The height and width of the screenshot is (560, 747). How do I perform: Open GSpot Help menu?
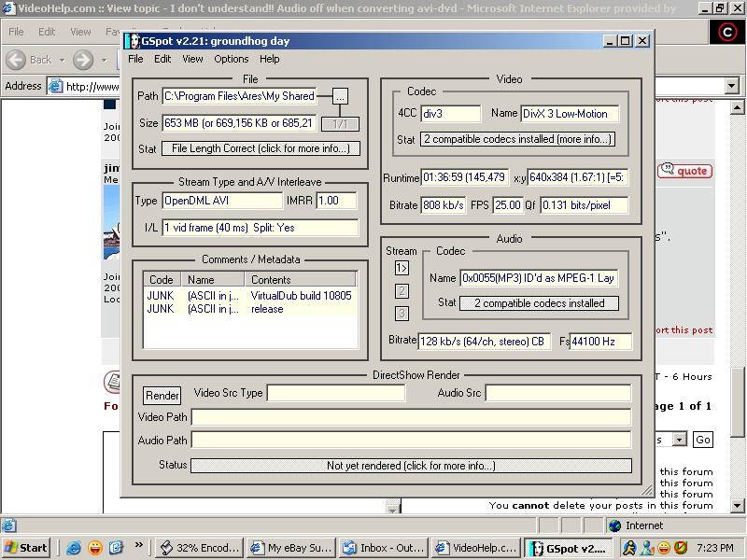269,59
